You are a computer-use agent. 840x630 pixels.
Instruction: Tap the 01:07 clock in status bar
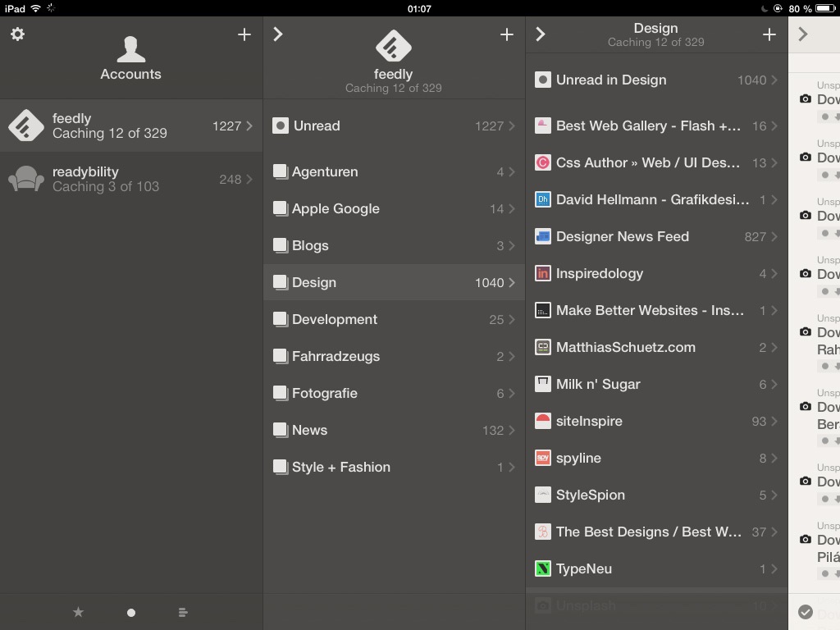click(419, 8)
